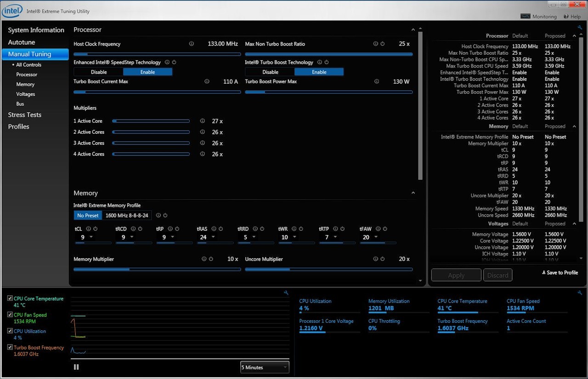This screenshot has height=379, width=588.
Task: Open graph settings wrench above the monitoring chart
Action: [x=286, y=293]
